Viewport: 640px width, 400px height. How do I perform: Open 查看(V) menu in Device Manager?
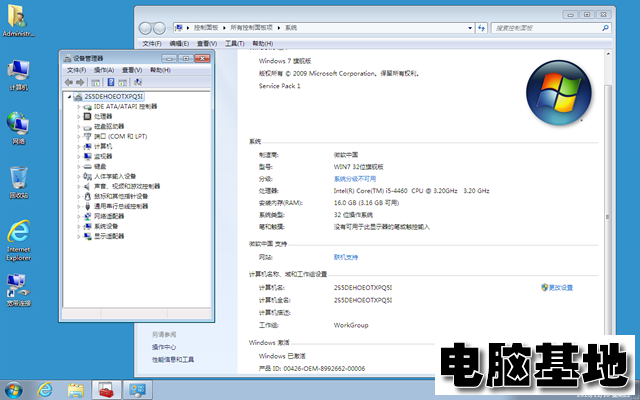click(132, 70)
